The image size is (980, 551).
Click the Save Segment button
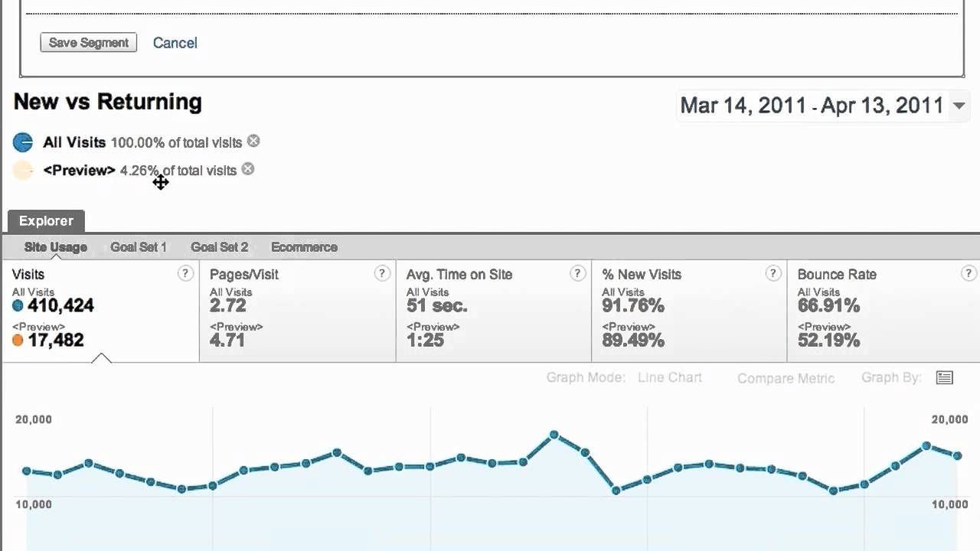[x=88, y=43]
